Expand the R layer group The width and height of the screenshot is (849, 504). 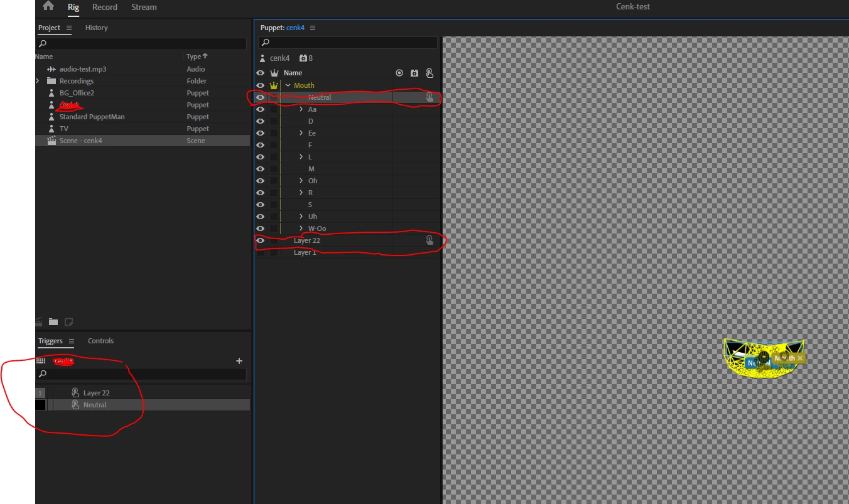(301, 193)
